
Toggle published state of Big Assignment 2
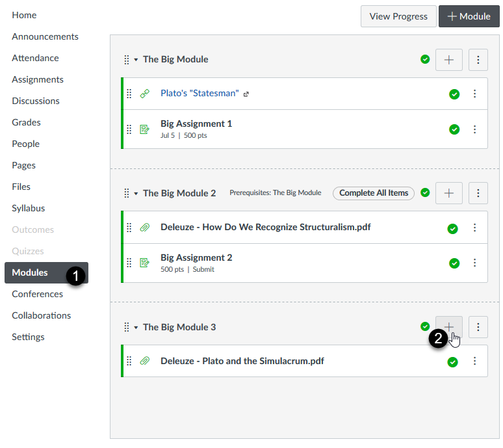454,263
